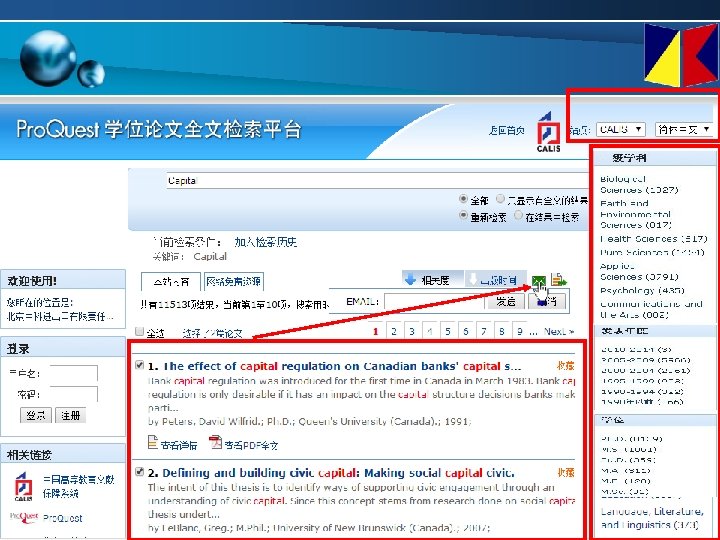Screen dimensions: 720x540
Task: Click the EMAIL input field
Action: [x=434, y=302]
